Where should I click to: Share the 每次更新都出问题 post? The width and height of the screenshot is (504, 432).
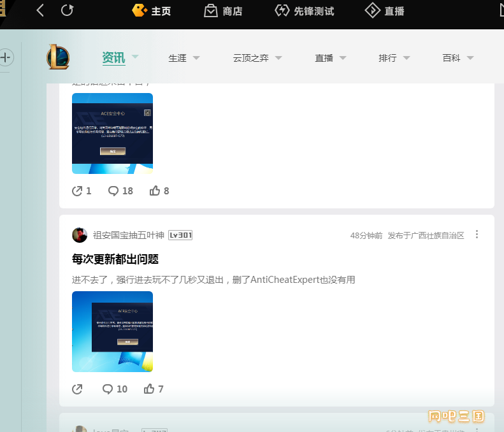click(77, 389)
